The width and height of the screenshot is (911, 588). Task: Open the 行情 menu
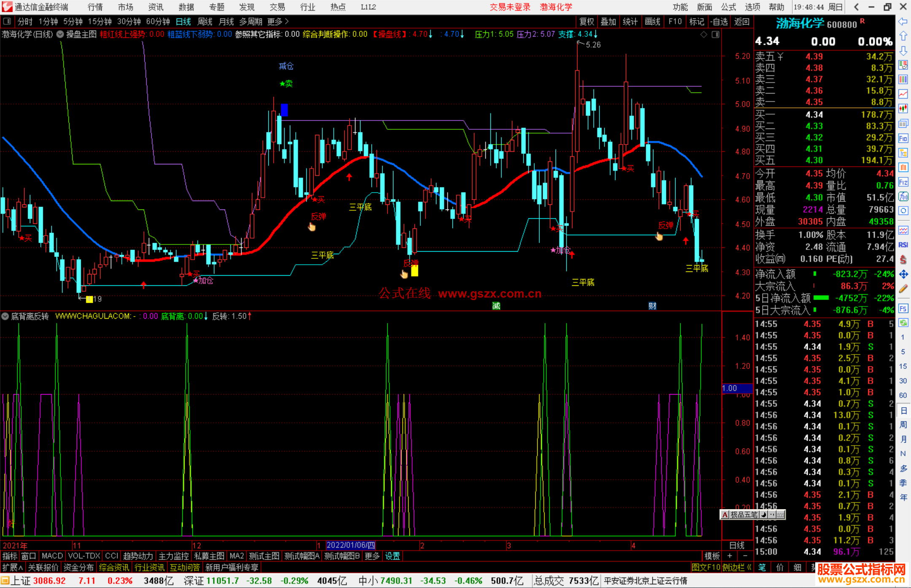point(95,7)
